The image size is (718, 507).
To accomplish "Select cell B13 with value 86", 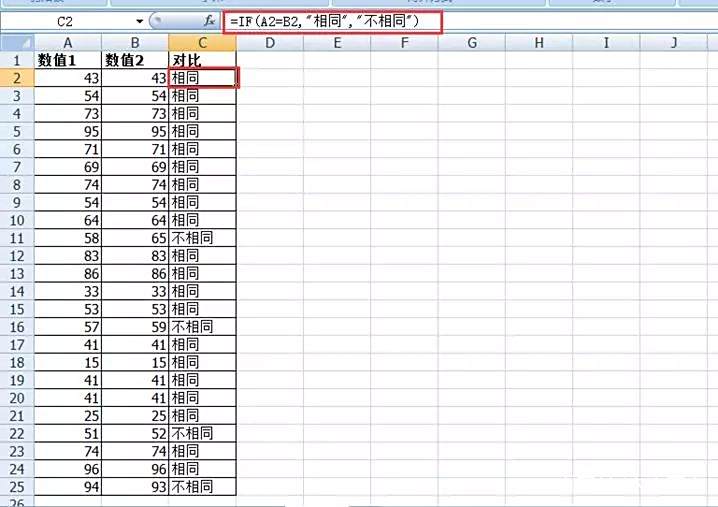I will 135,273.
